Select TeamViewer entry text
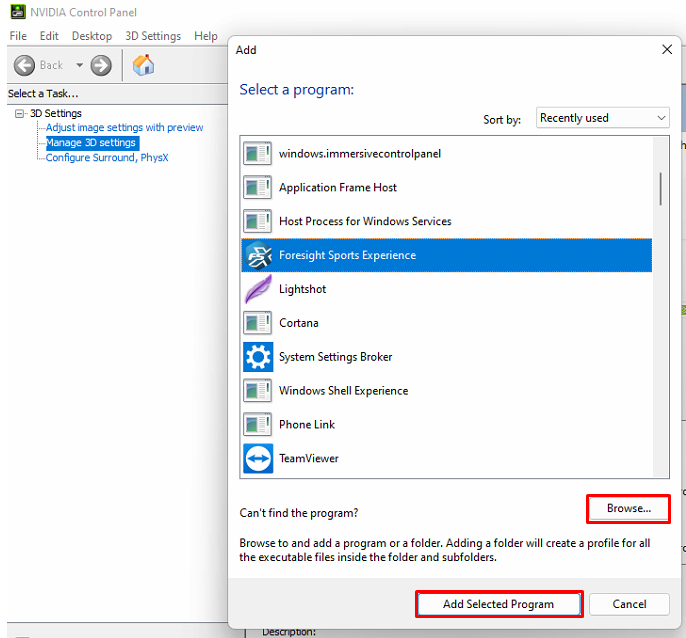 [x=308, y=458]
